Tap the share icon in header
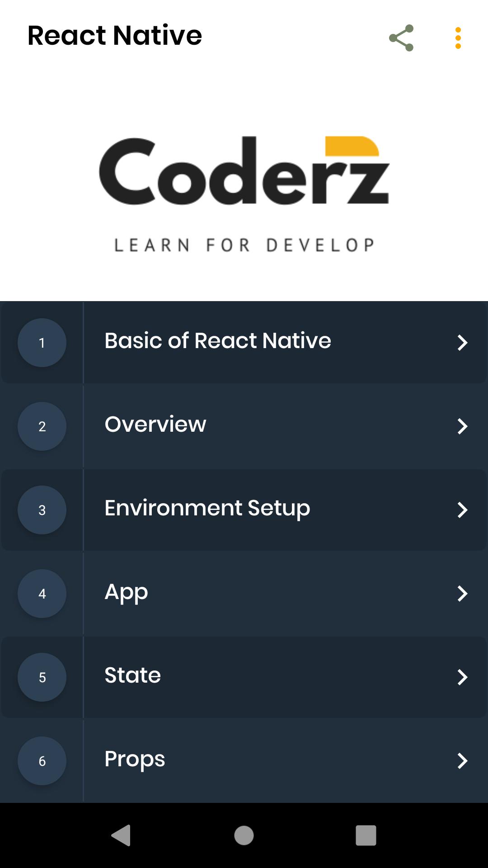 [401, 38]
